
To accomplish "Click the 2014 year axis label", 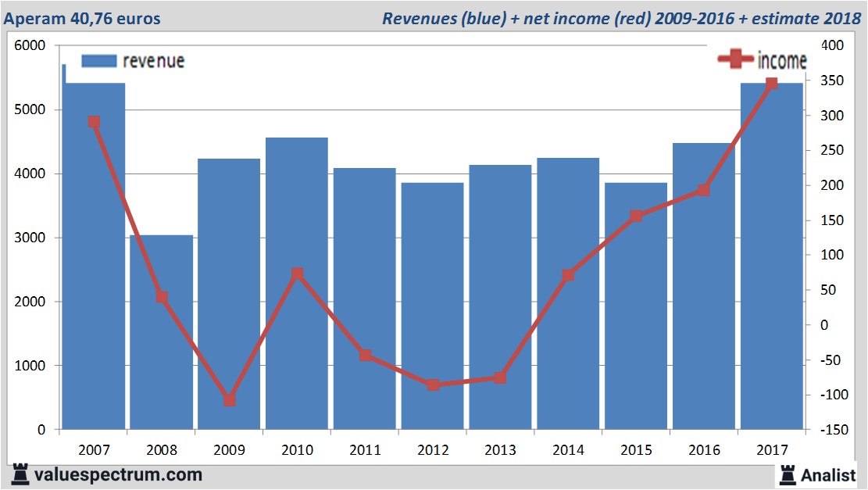I will point(569,449).
